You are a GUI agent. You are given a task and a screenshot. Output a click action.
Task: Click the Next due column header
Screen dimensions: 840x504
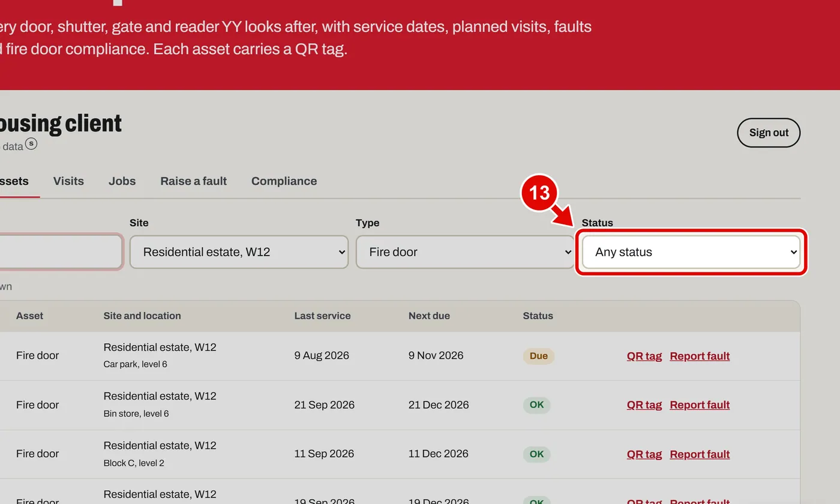(429, 316)
